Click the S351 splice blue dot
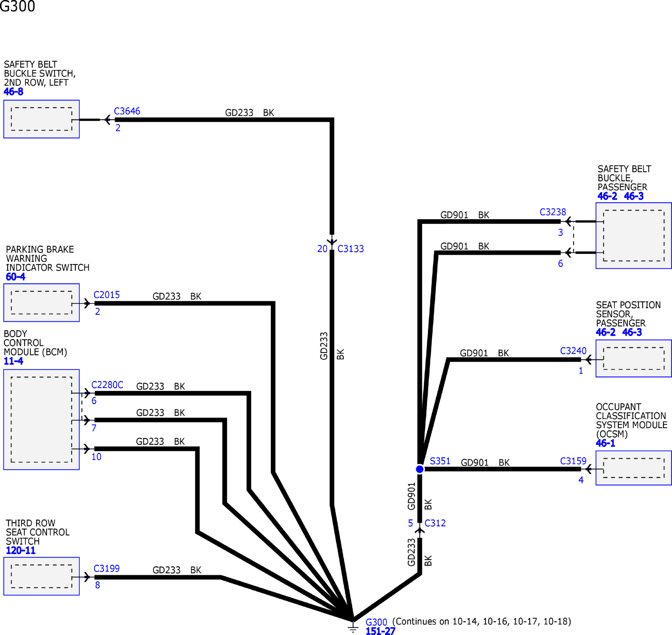 [420, 469]
